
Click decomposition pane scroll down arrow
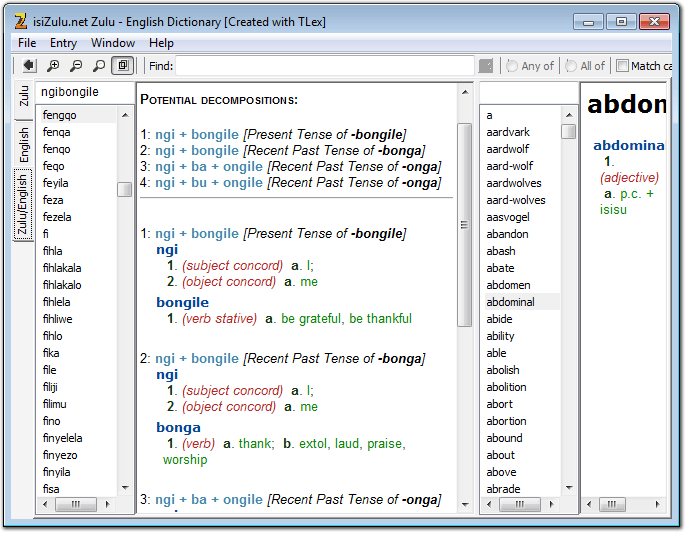[465, 505]
